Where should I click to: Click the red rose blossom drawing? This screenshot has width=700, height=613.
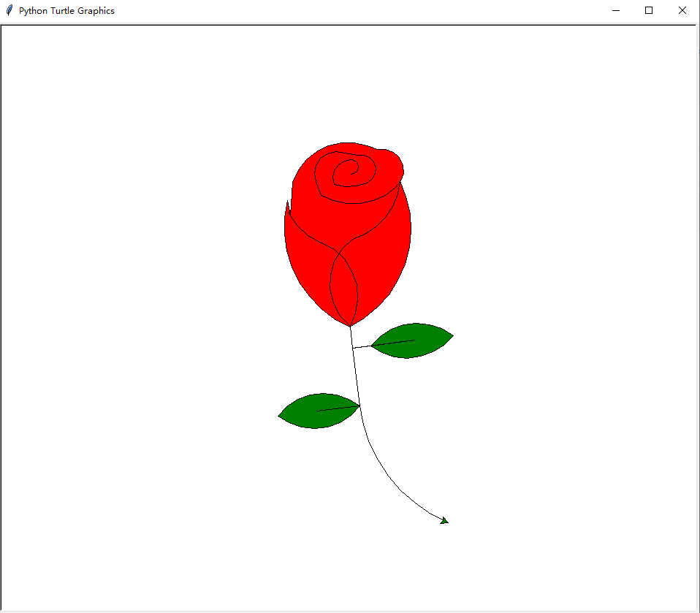click(x=348, y=235)
